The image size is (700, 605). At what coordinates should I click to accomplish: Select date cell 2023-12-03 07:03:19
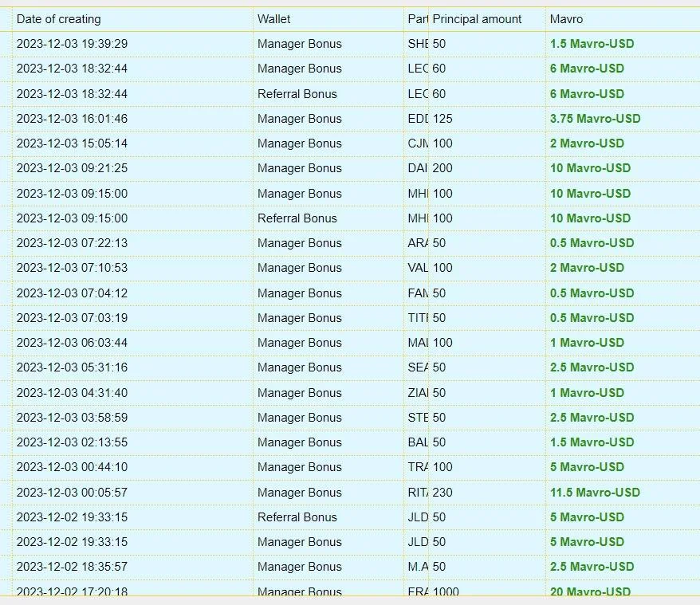[72, 318]
